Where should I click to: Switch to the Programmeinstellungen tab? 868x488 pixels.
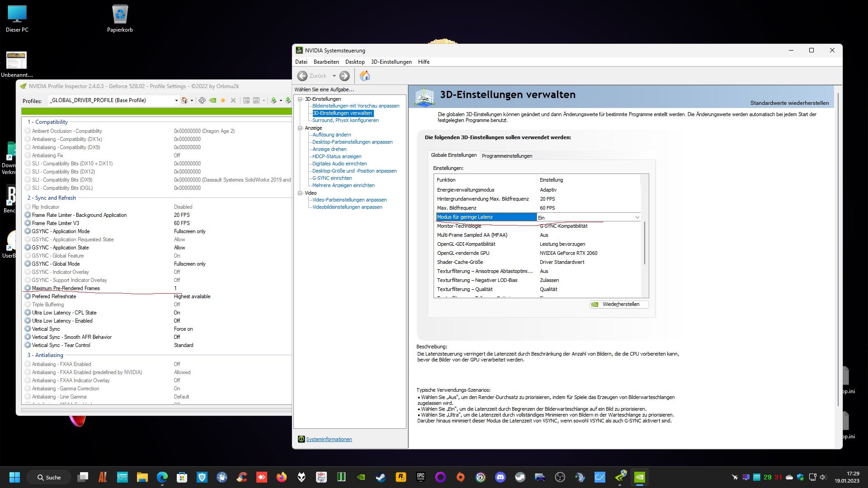507,156
